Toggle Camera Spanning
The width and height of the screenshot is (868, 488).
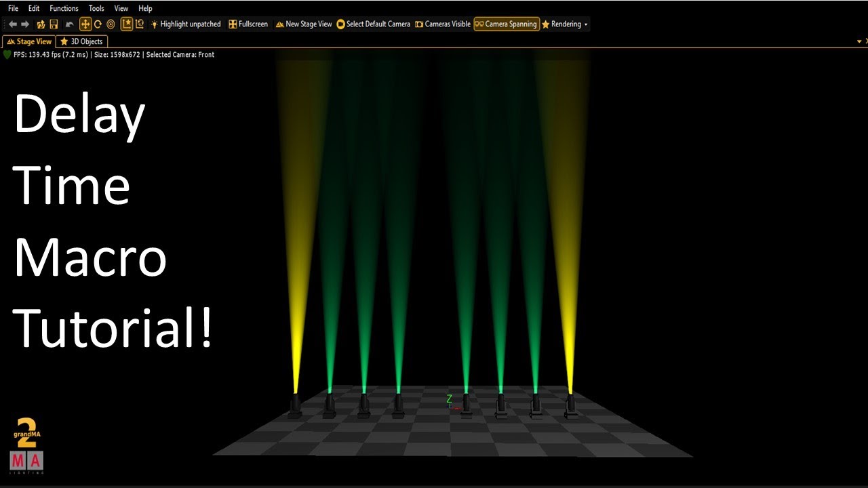tap(507, 24)
